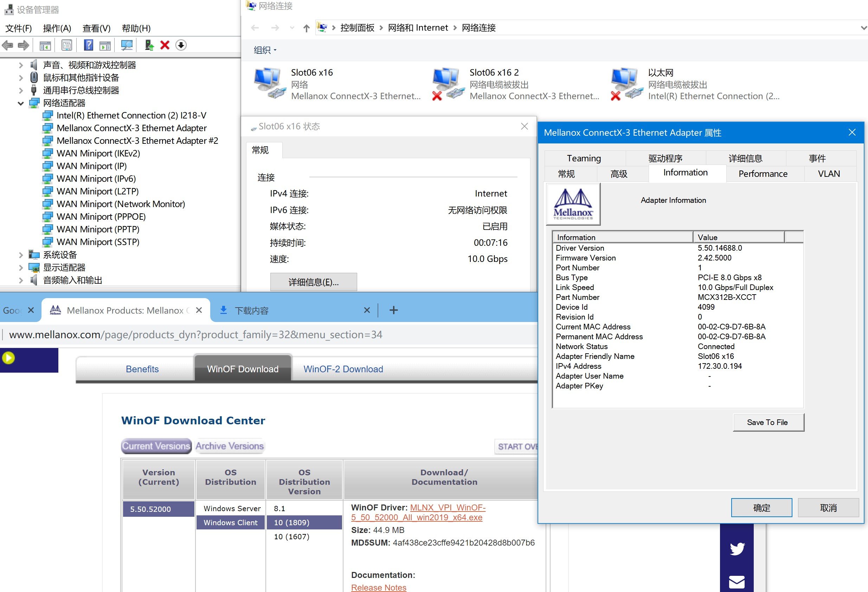Close the Slot06 x16 状态 dialog
Screen dimensions: 868x592
point(525,126)
